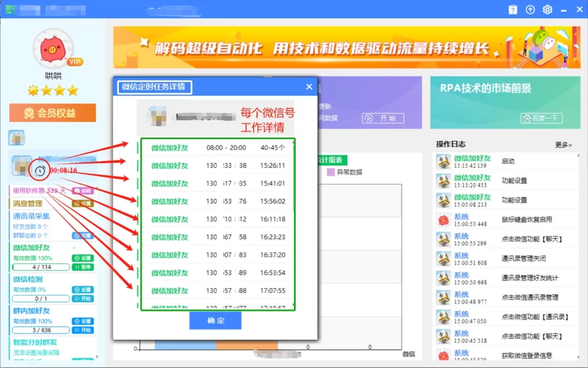Open the settings gear on the title bar

coord(547,9)
